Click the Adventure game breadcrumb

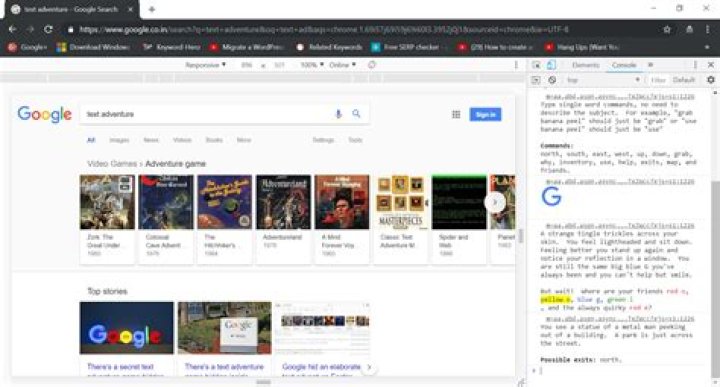point(175,164)
